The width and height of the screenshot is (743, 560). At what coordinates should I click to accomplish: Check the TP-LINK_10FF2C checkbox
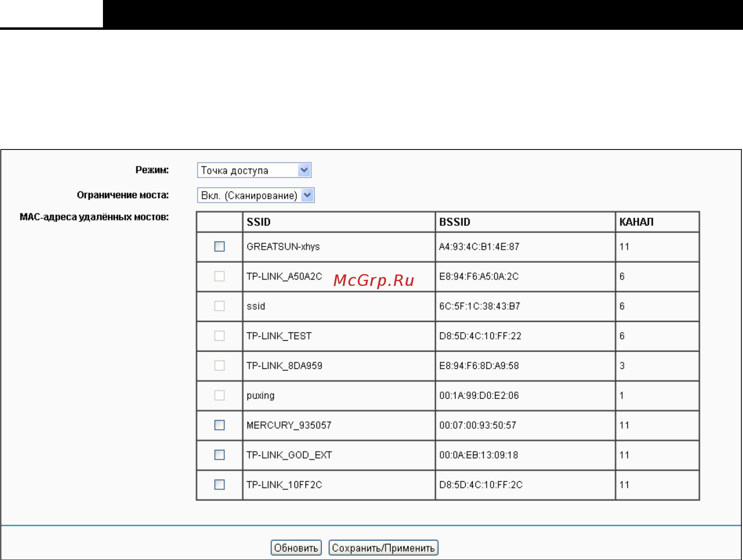tap(219, 485)
